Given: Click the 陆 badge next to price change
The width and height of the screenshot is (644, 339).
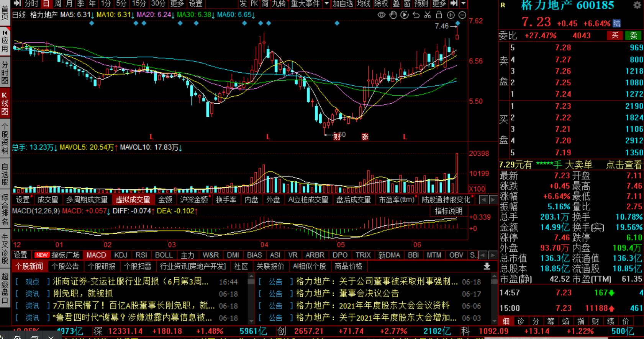Looking at the screenshot, I should coord(617,23).
